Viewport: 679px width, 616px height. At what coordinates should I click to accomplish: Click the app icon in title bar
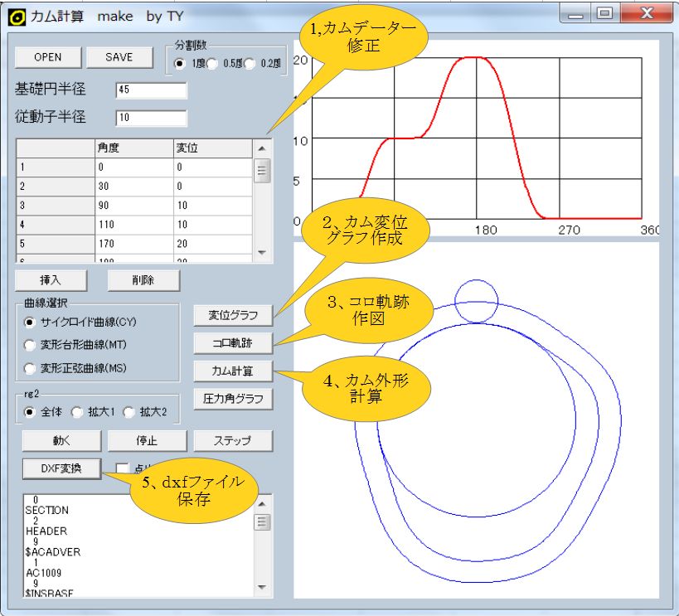coord(17,16)
